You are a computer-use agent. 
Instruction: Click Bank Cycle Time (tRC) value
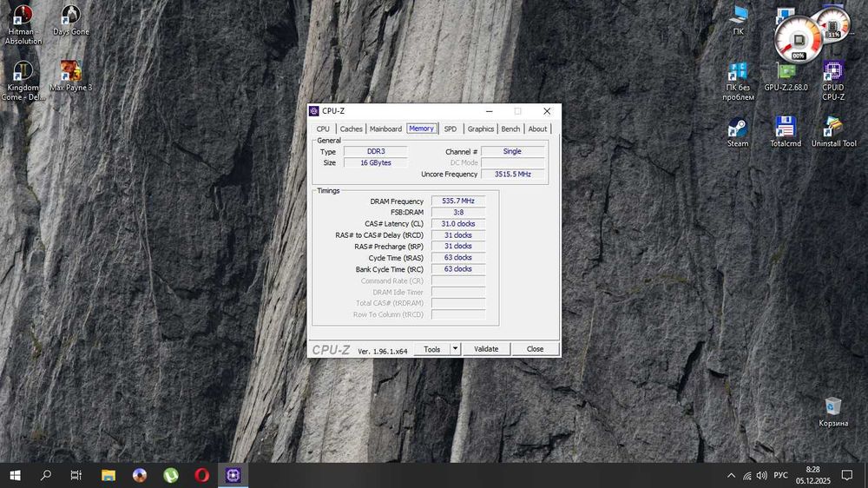[x=458, y=268]
